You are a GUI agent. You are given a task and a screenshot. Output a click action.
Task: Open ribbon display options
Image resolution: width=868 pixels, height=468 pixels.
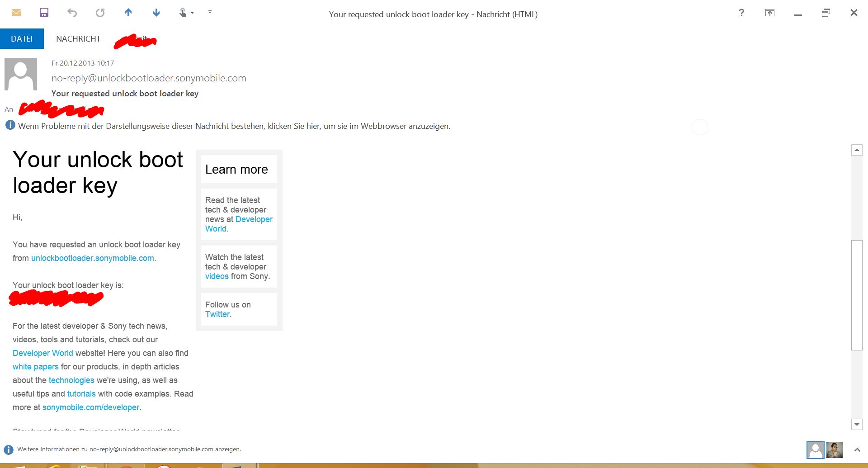coord(769,13)
